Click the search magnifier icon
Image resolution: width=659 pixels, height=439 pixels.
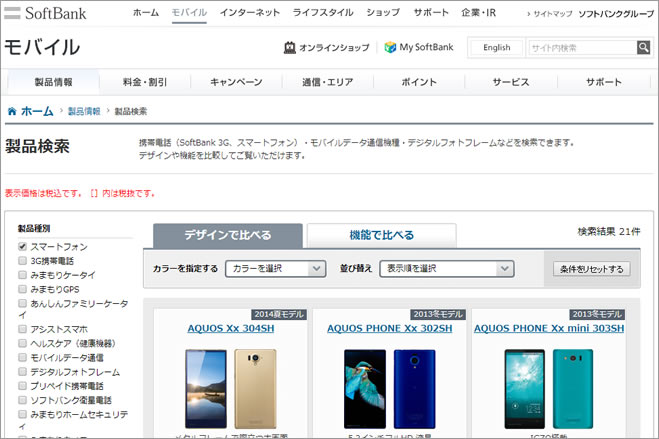click(x=643, y=47)
